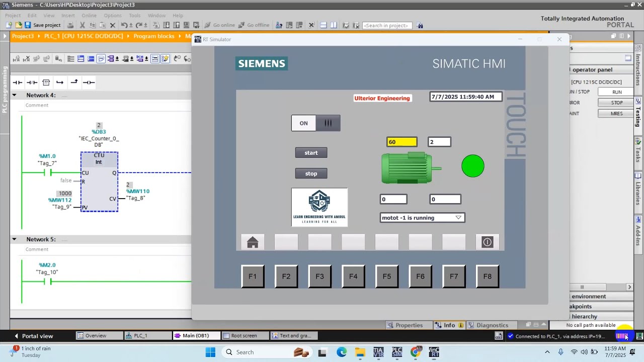The image size is (644, 362).
Task: Click the yellow field showing 60
Action: [x=401, y=142]
